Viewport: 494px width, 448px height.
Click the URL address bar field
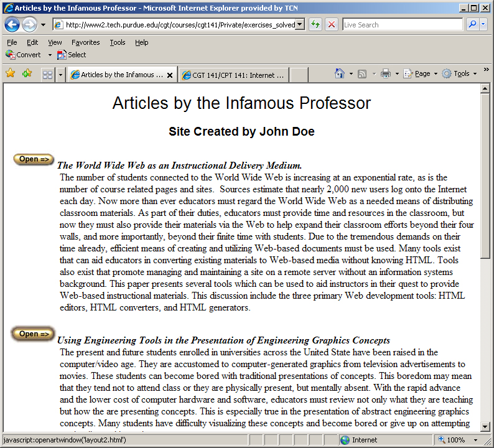(175, 24)
